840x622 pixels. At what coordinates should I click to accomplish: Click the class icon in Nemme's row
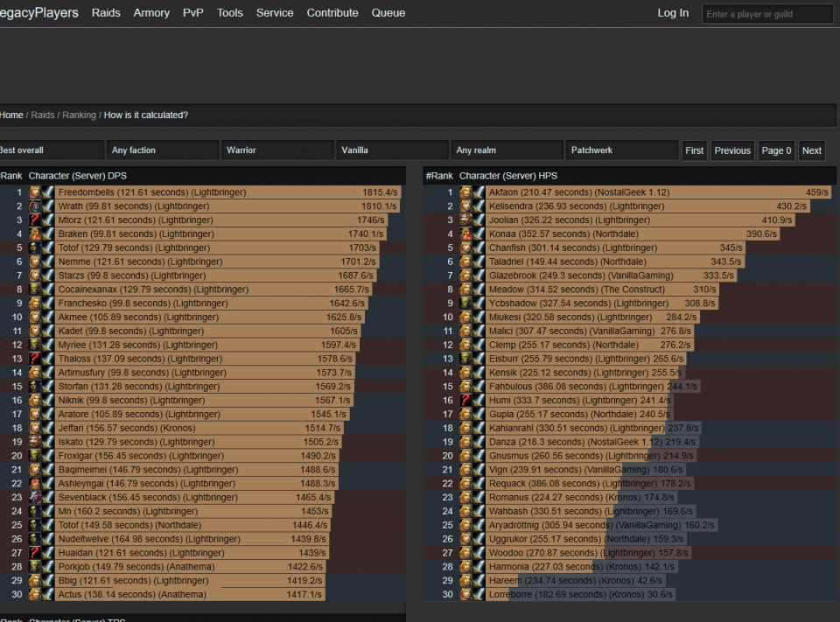47,262
